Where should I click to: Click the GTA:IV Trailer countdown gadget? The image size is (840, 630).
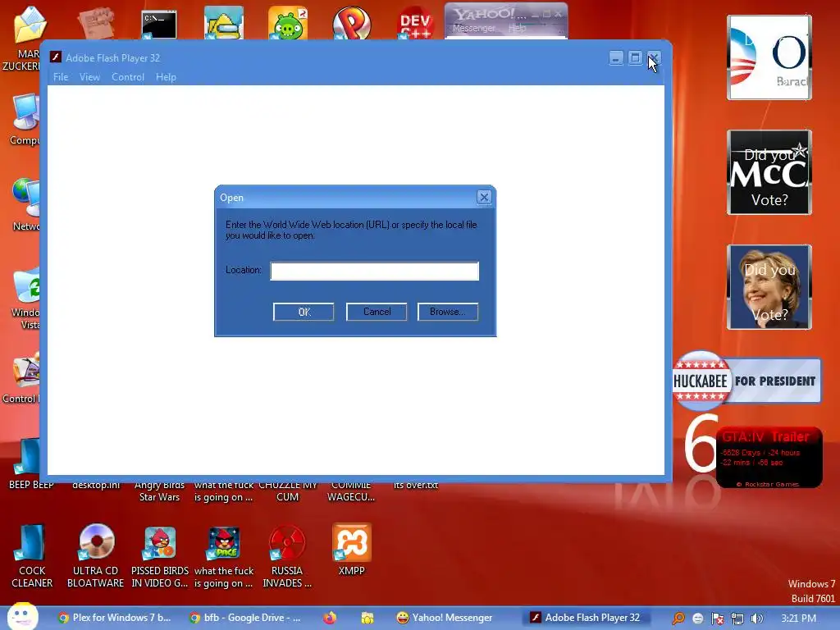click(x=769, y=457)
